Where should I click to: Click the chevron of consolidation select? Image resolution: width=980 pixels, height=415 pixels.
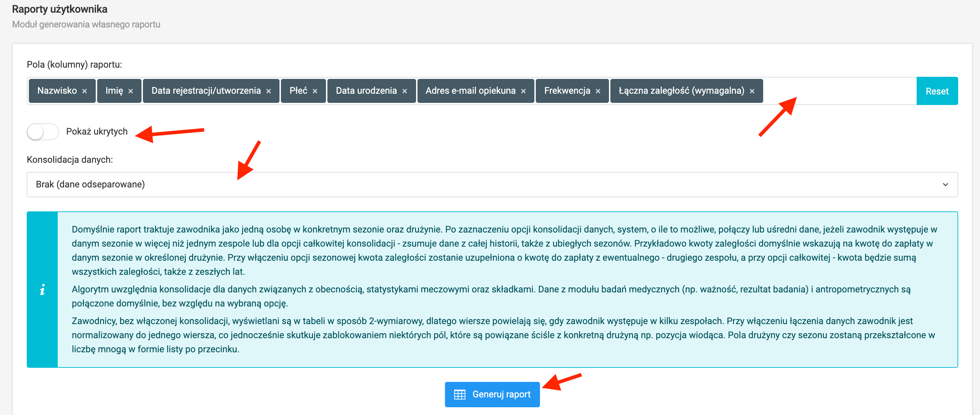click(x=945, y=185)
